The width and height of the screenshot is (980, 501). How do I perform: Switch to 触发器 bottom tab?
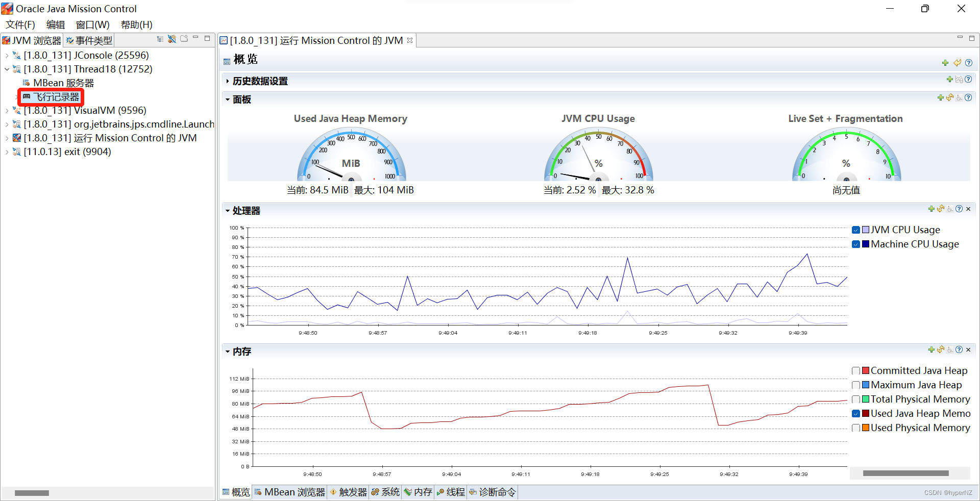click(x=348, y=492)
